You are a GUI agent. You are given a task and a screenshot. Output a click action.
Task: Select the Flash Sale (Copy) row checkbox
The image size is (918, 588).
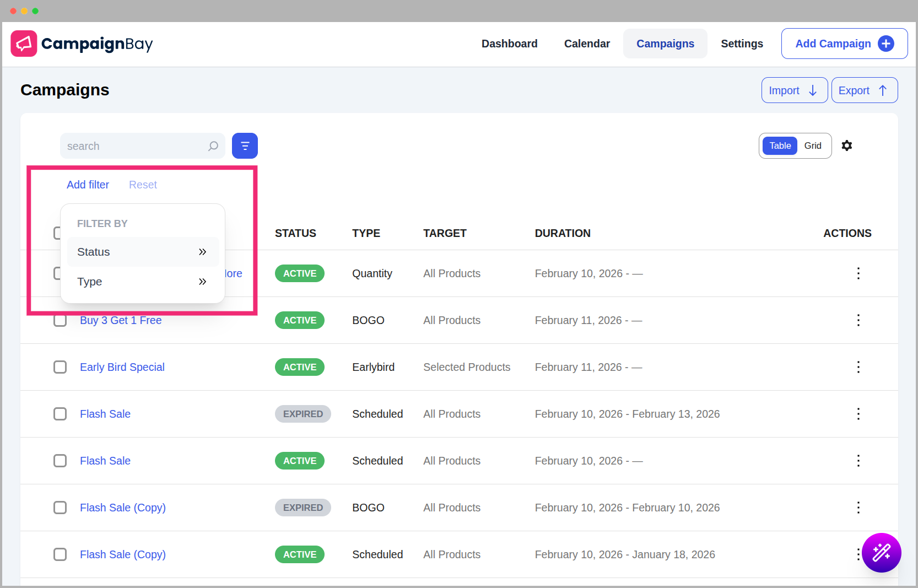(x=60, y=508)
